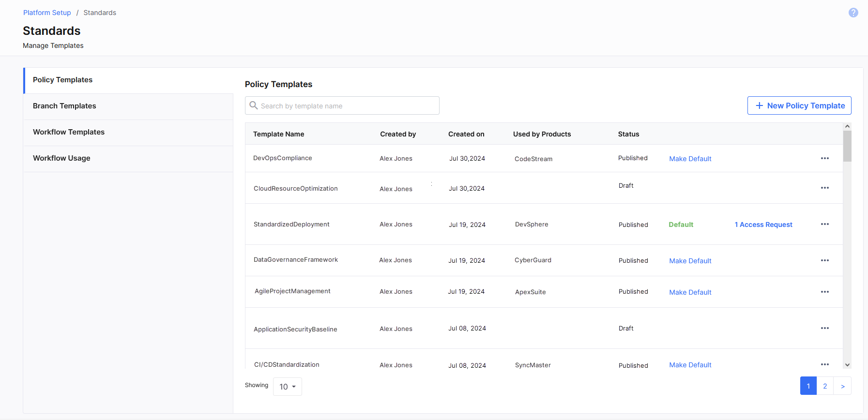The width and height of the screenshot is (868, 420).
Task: Click the AgileProjectManagement template name
Action: pos(292,291)
